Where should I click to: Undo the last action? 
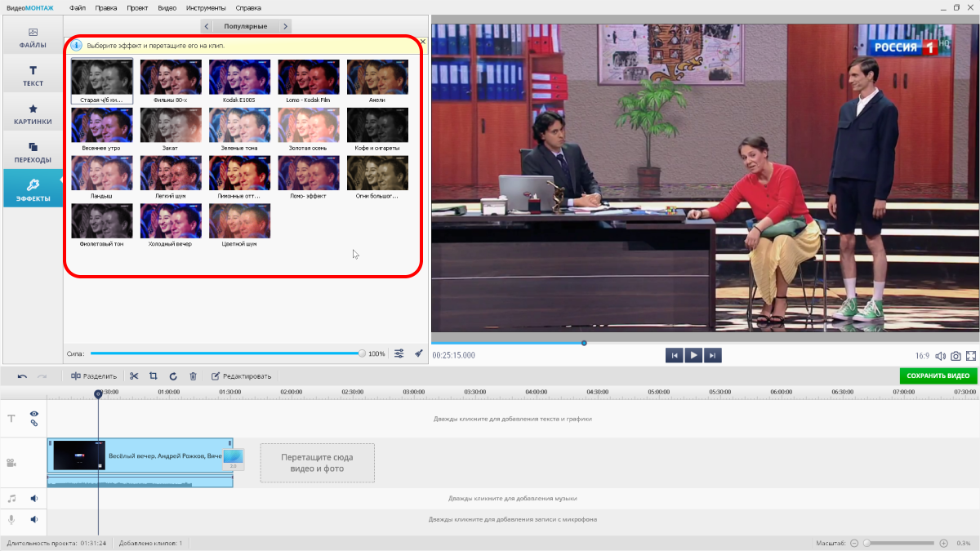click(22, 376)
